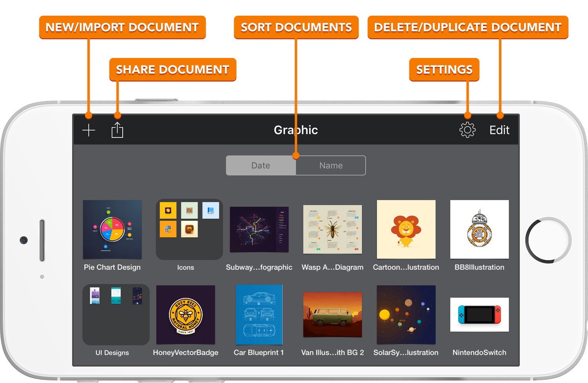Open the HoneyVectorBadge thumbnail

click(x=186, y=314)
